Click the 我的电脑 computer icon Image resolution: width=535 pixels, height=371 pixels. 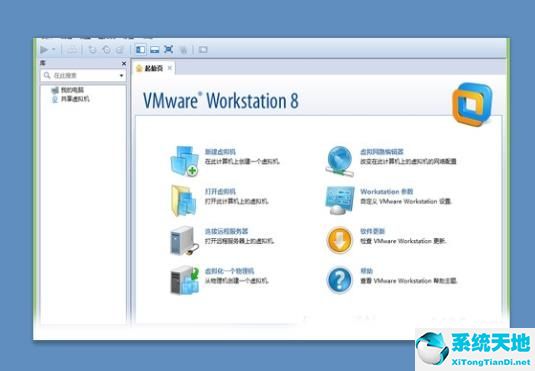click(x=55, y=90)
